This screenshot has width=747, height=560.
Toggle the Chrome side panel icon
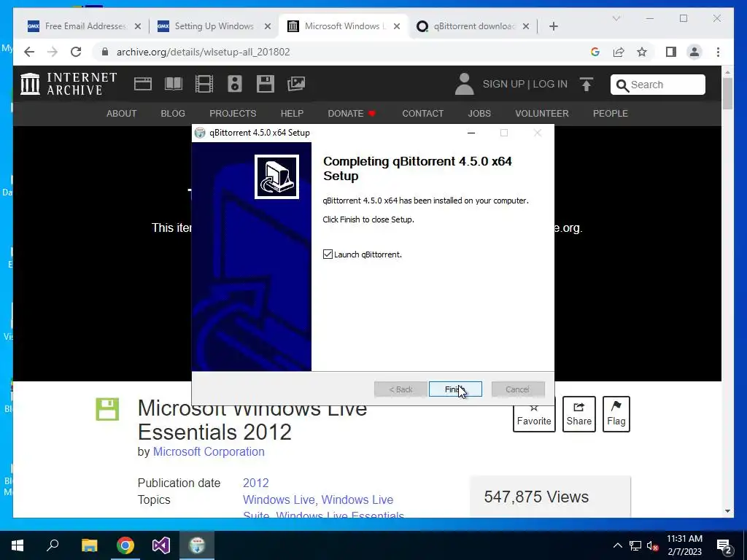[x=671, y=52]
